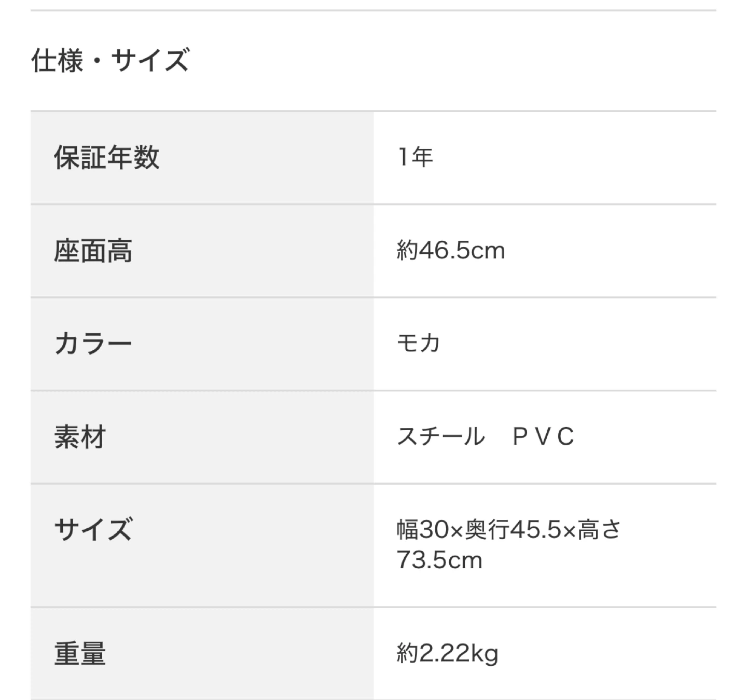Click the モカ color value

pos(418,344)
